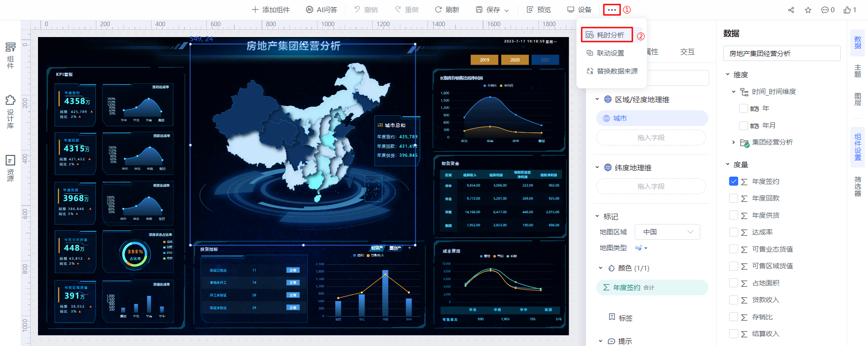Open the dropdown arrow next to 保存
Screen dimensions: 868x346
[507, 10]
